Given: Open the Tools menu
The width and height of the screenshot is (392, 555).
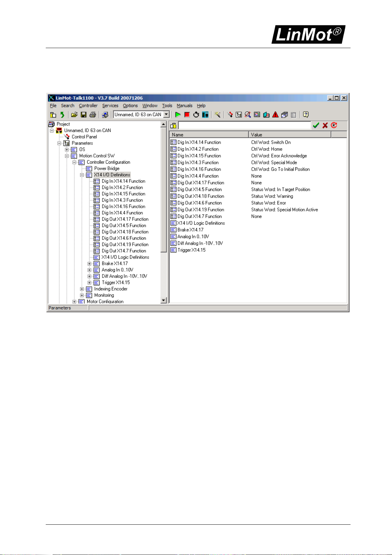Looking at the screenshot, I should pyautogui.click(x=167, y=106).
